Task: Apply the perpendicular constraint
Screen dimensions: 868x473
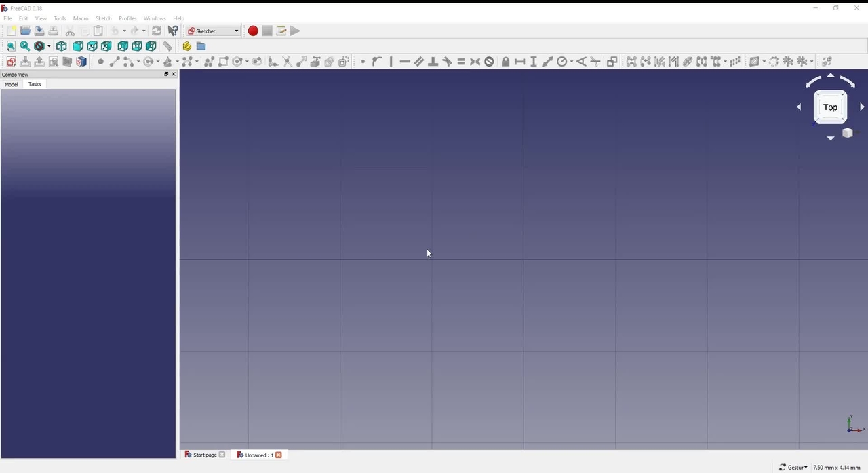Action: pos(433,62)
